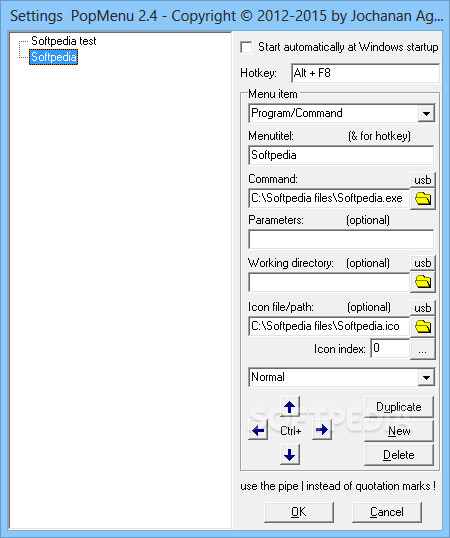The image size is (450, 538).
Task: Click the empty Working directory field
Action: [329, 282]
